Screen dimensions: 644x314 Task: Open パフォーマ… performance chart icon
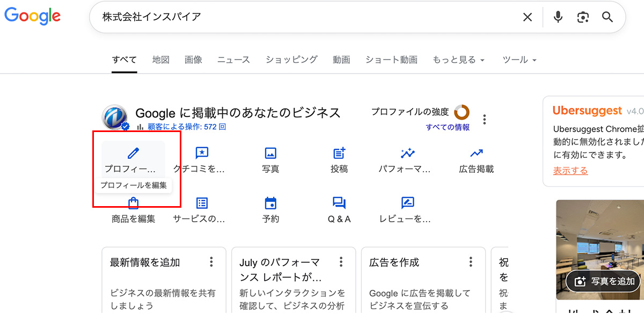coord(408,153)
